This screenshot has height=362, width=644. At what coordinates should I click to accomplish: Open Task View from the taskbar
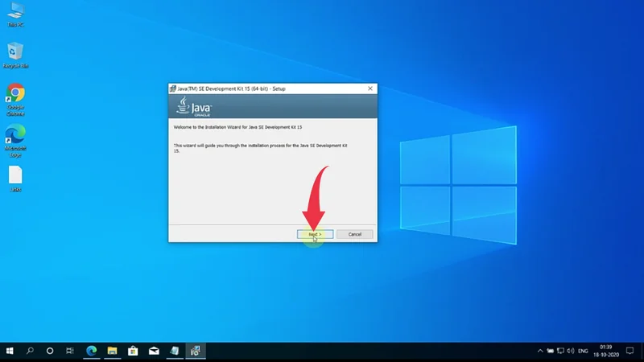[x=70, y=352]
